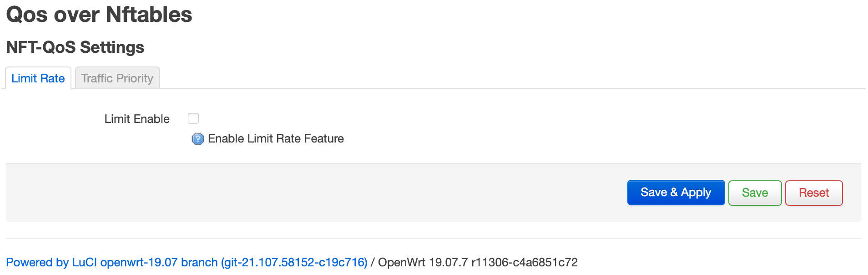Click the r11306-c4a6851c72 build identifier
This screenshot has width=868, height=275.
click(x=525, y=262)
